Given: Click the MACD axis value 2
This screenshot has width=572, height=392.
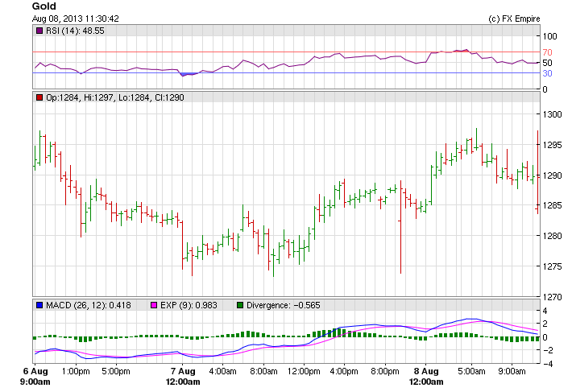Looking at the screenshot, I should (545, 324).
